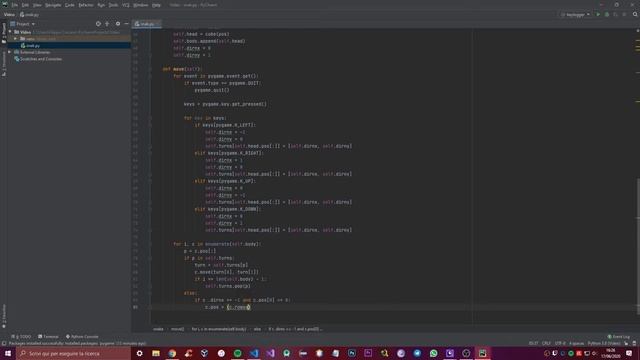The width and height of the screenshot is (640, 360).
Task: Click the Search Everywhere magnifier icon
Action: click(635, 15)
